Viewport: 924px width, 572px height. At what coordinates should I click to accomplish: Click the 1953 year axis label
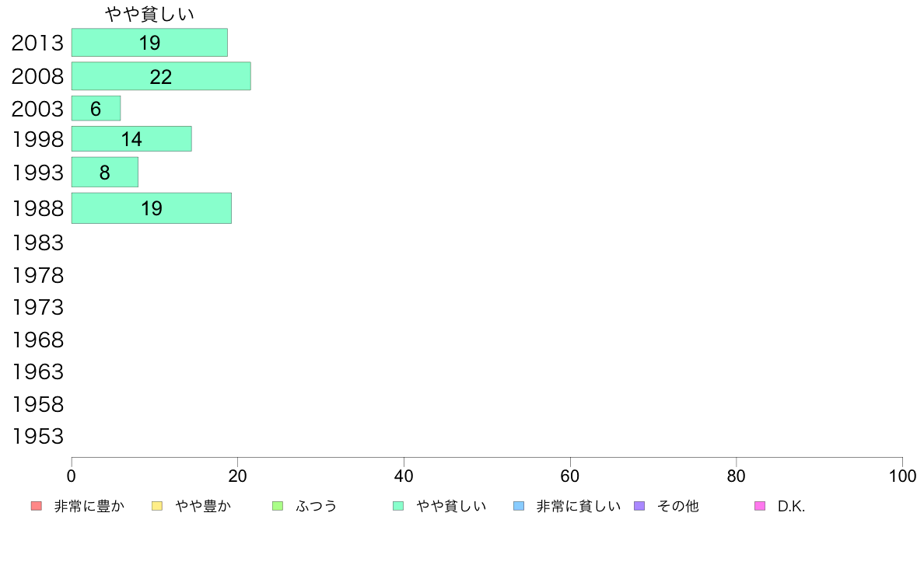point(37,437)
